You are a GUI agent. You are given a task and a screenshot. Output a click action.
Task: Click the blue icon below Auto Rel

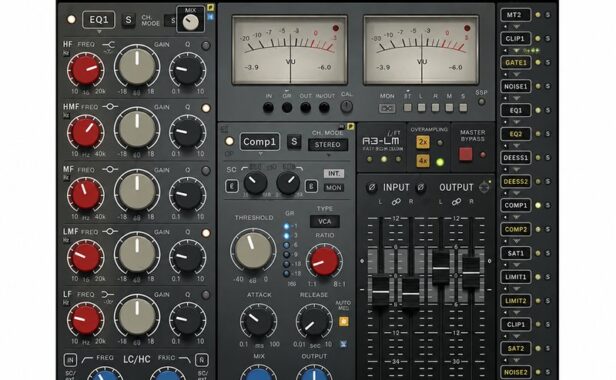tap(344, 344)
